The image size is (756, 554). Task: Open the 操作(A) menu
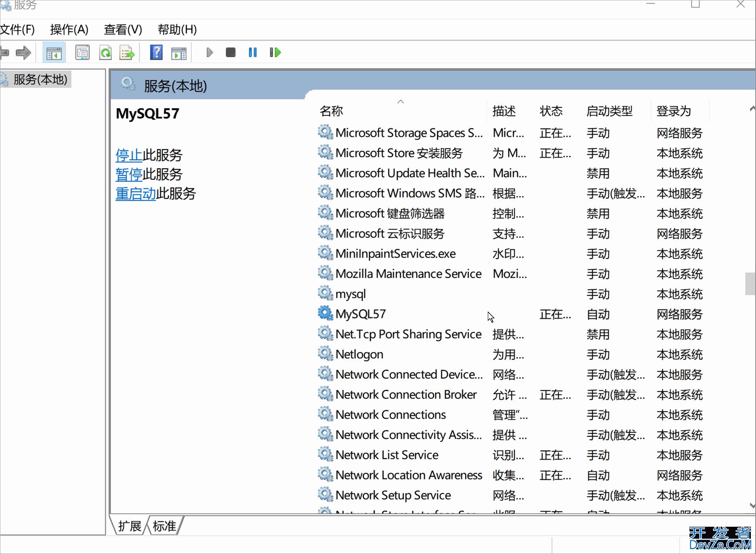click(x=69, y=29)
